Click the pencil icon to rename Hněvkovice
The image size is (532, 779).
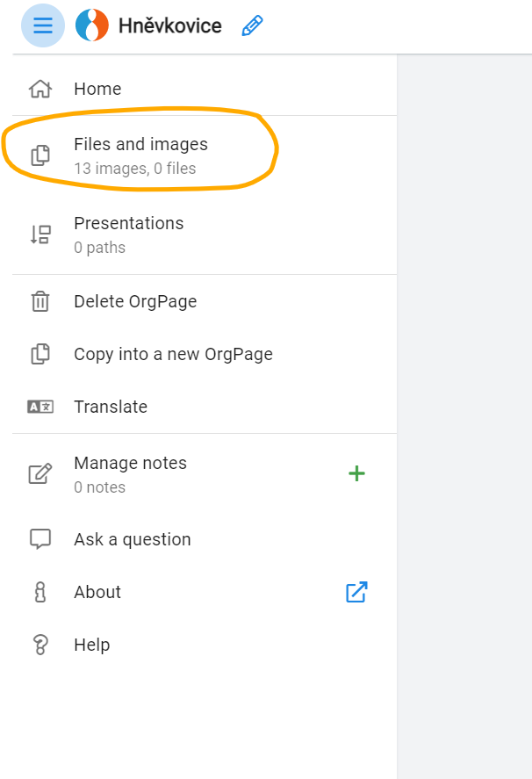252,25
